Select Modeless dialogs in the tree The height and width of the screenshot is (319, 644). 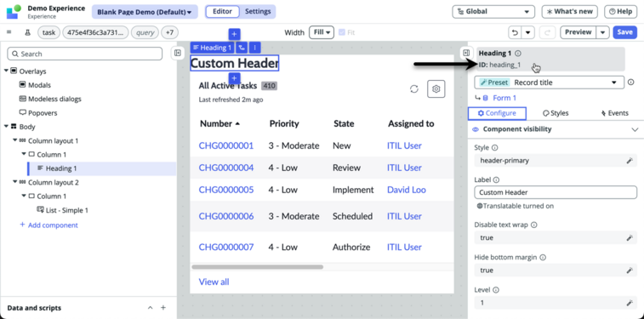pyautogui.click(x=54, y=99)
